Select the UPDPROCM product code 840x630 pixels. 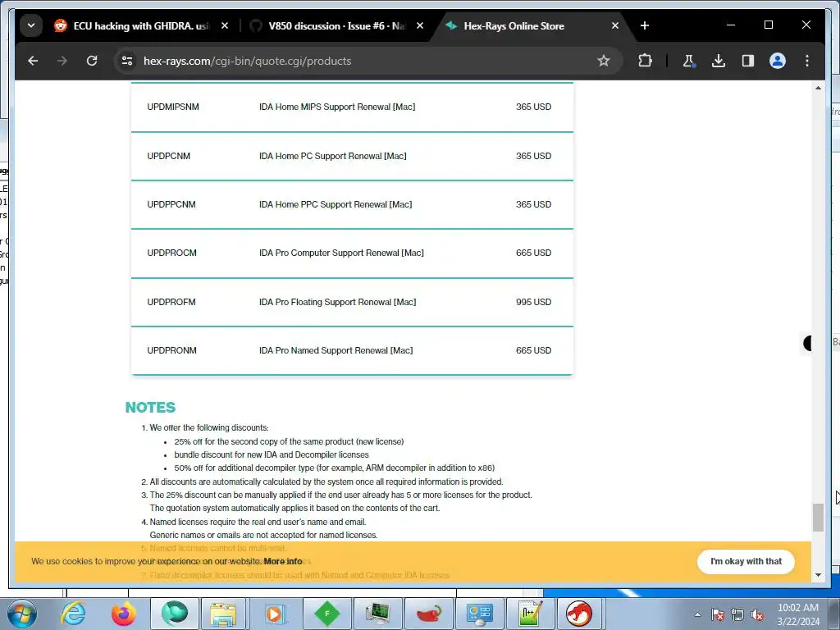pyautogui.click(x=172, y=253)
